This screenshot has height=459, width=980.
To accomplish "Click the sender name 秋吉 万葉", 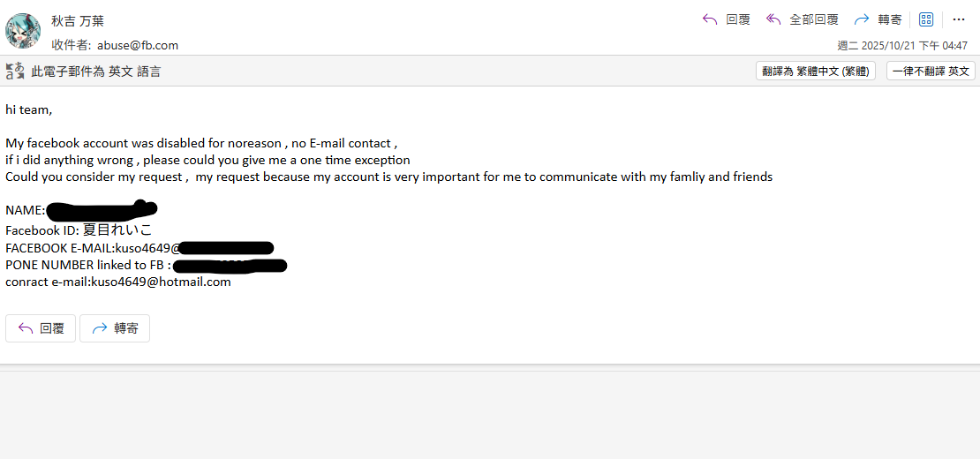I will coord(78,20).
